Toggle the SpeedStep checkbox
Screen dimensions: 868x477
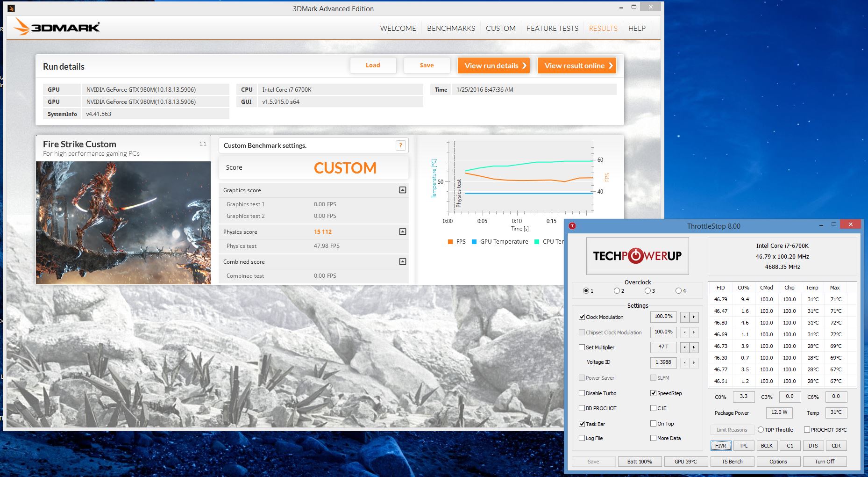(653, 393)
